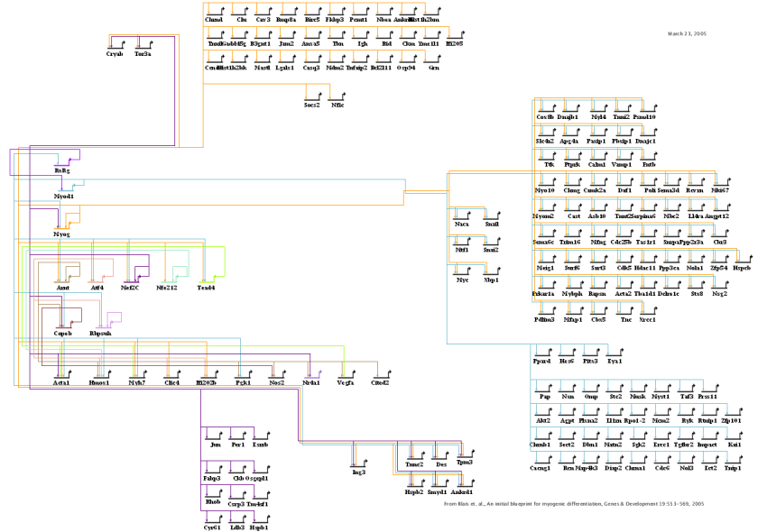
Task: Select the Socs2 gene node
Action: point(312,105)
